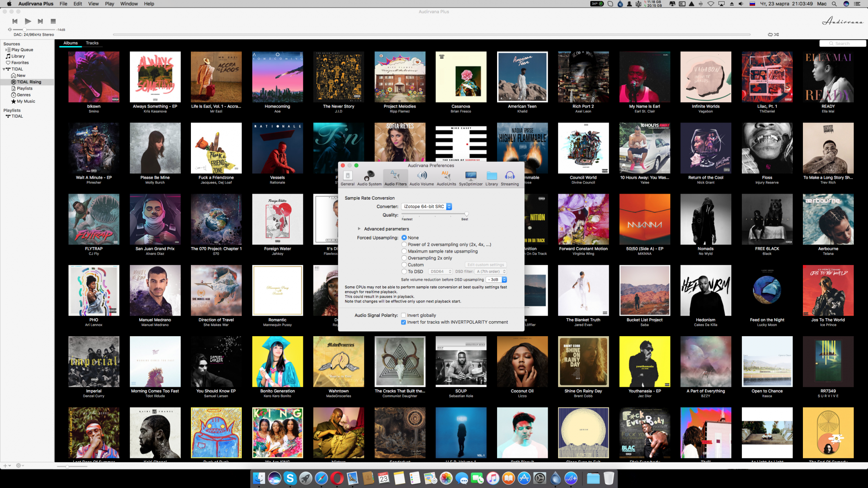Open the add source dropdown arrow
Viewport: 868px width, 488px height.
tap(9, 466)
